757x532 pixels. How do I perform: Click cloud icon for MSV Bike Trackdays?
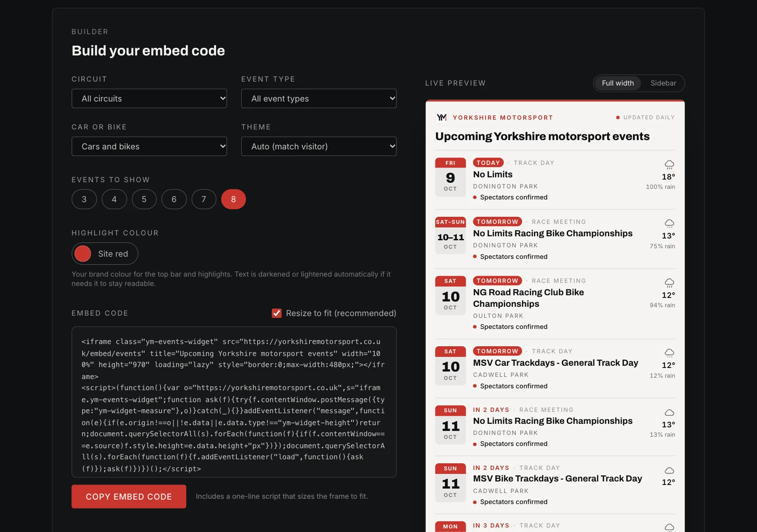(669, 470)
